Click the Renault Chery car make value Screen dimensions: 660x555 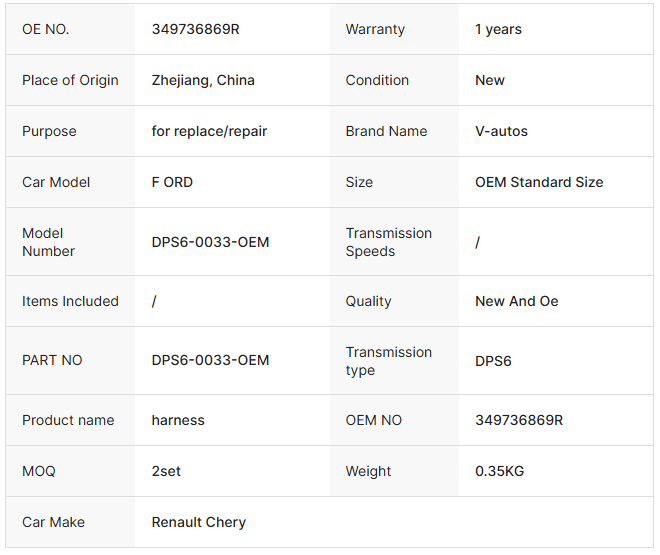coord(198,522)
